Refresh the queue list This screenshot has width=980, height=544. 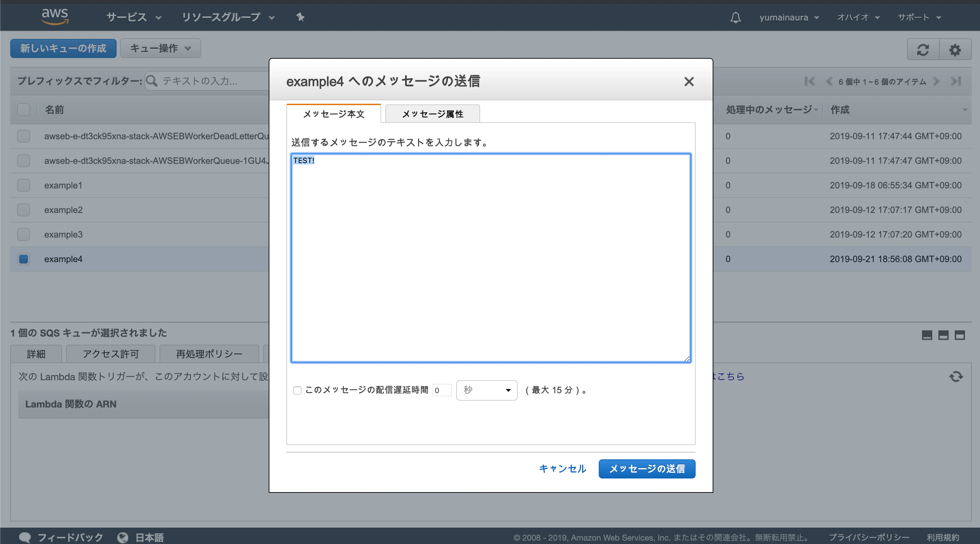click(923, 49)
